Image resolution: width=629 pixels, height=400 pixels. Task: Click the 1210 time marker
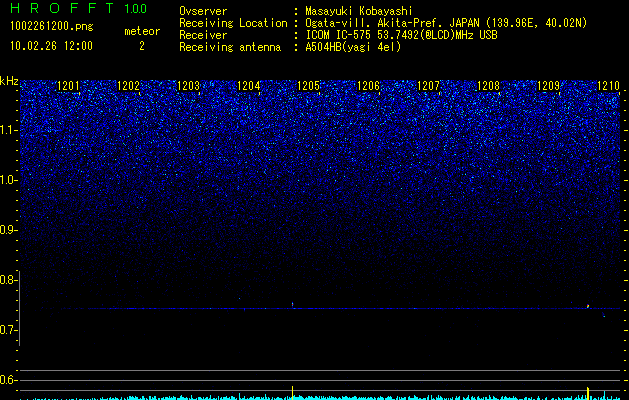609,86
